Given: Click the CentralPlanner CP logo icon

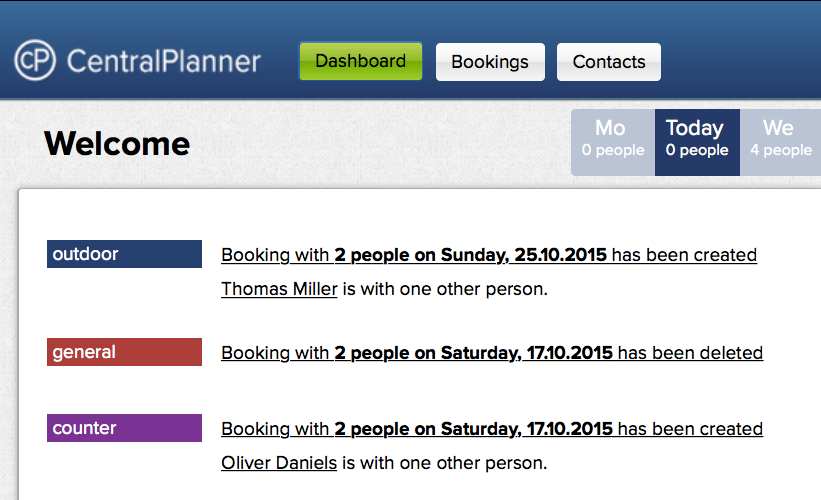Looking at the screenshot, I should coord(36,60).
